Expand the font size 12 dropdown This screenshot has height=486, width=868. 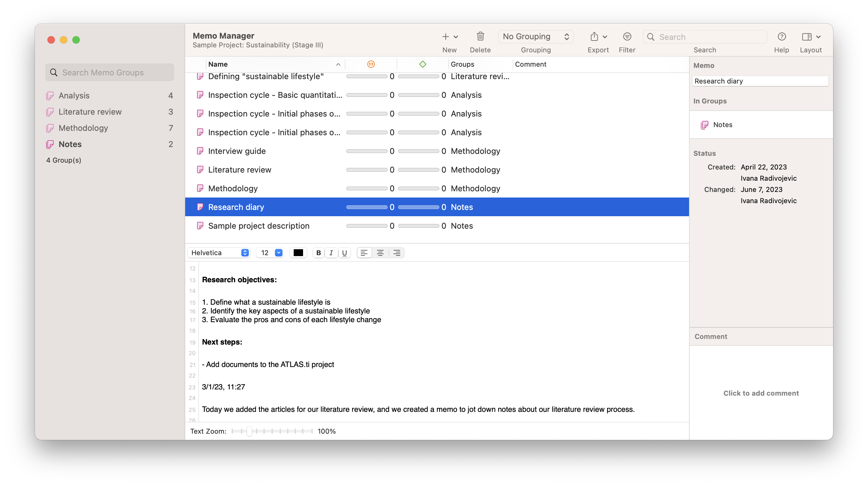[278, 253]
